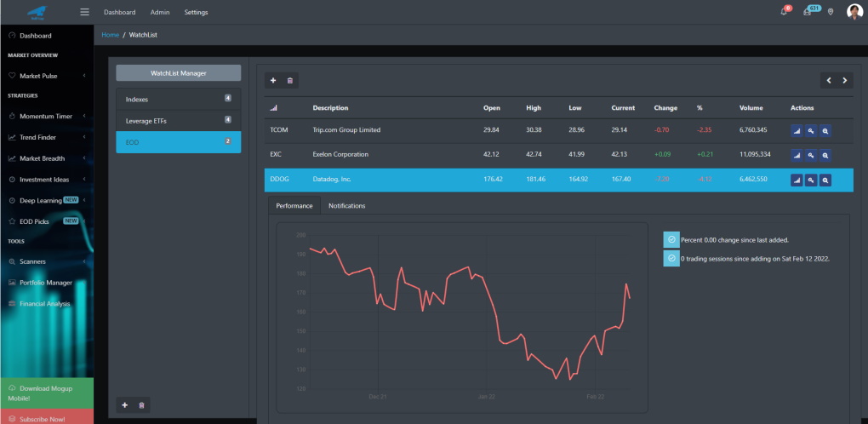The width and height of the screenshot is (868, 424).
Task: Open the notifications bell icon
Action: pos(784,12)
